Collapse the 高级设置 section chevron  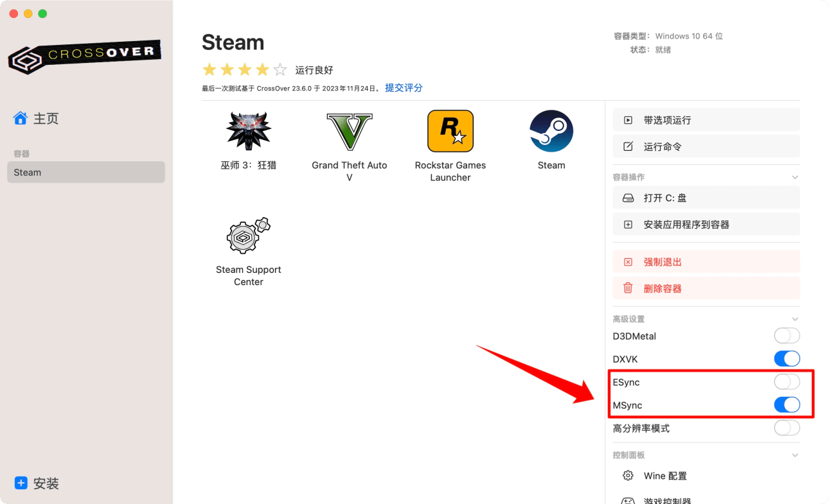[x=795, y=319]
